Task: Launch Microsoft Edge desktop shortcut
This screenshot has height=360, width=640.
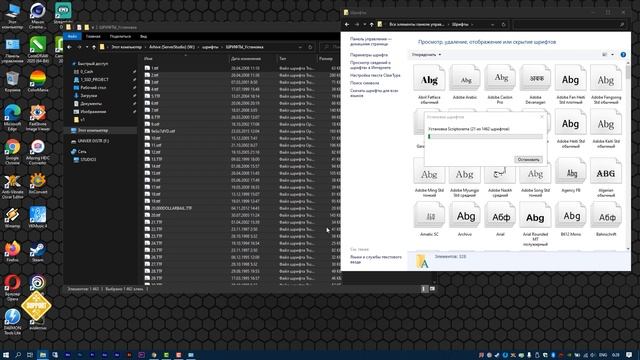Action: (x=12, y=118)
